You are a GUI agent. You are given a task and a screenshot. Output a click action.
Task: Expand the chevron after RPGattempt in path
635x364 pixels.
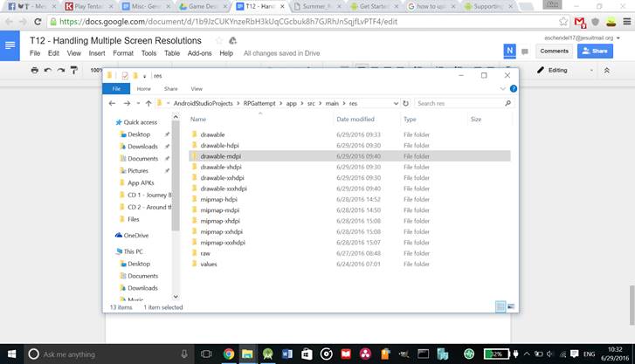pos(280,103)
